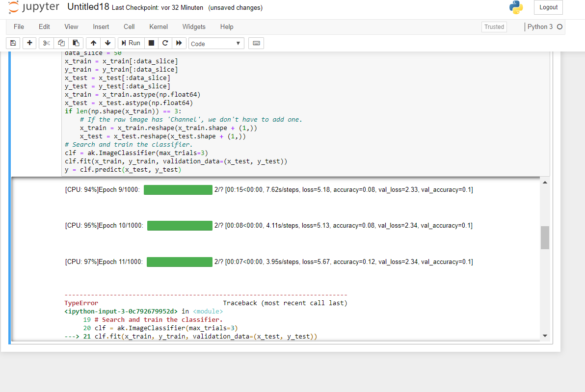Image resolution: width=585 pixels, height=392 pixels.
Task: Click the Logout button
Action: 548,7
